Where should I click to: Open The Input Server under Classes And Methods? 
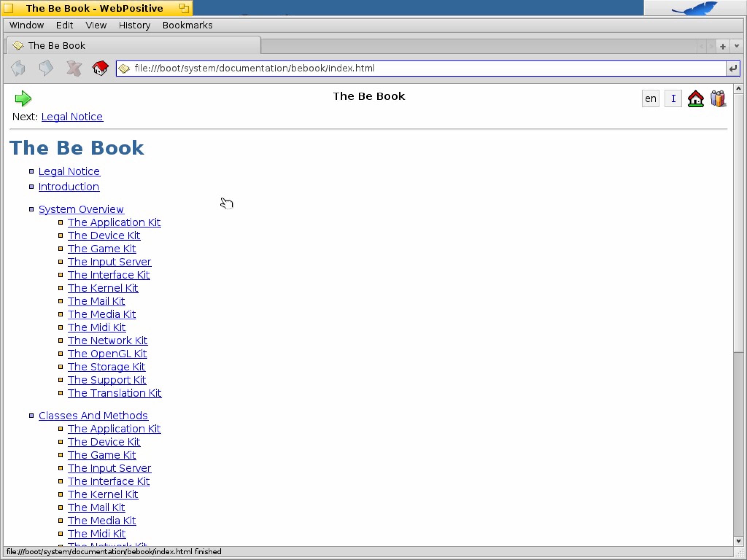click(x=109, y=468)
